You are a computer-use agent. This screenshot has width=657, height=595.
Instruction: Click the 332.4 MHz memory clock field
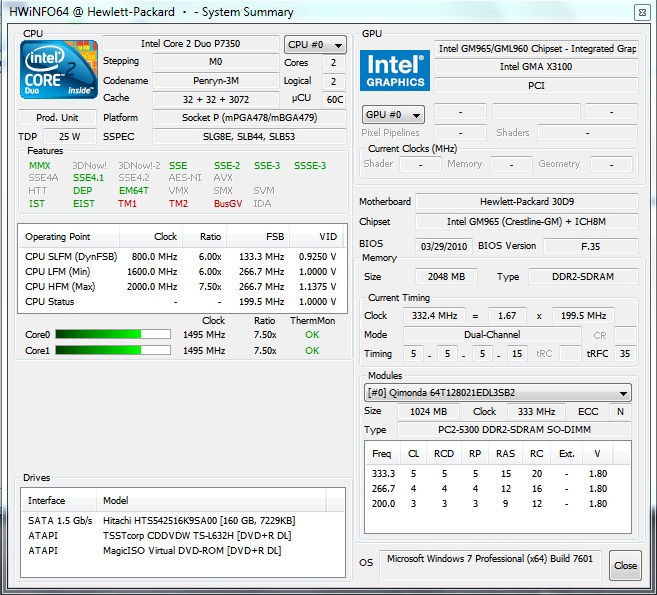[x=434, y=316]
